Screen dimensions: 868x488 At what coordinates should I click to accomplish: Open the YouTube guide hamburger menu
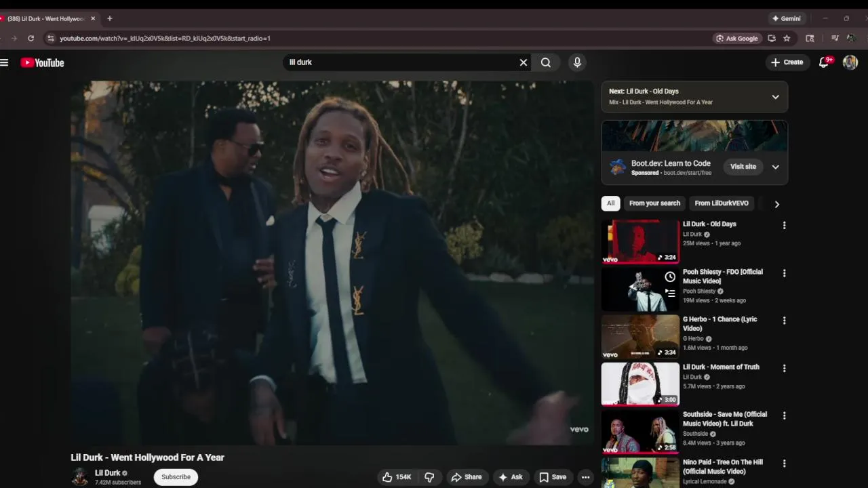pyautogui.click(x=5, y=62)
